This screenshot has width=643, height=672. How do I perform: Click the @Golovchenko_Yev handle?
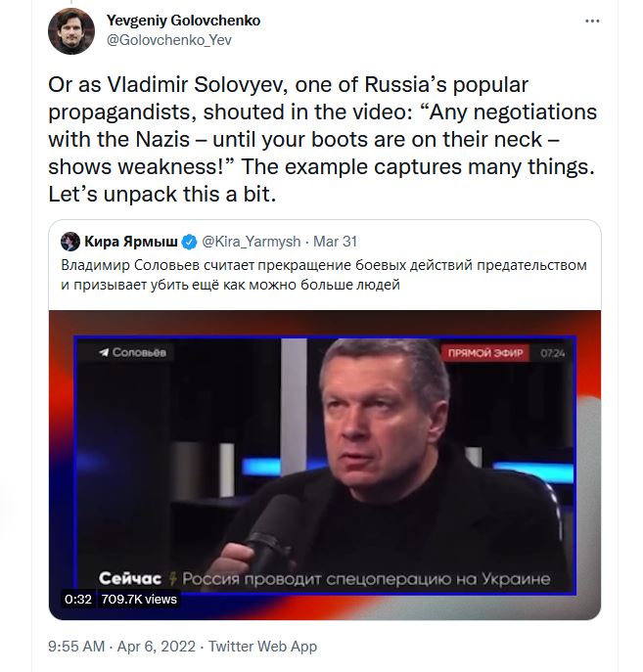(169, 41)
